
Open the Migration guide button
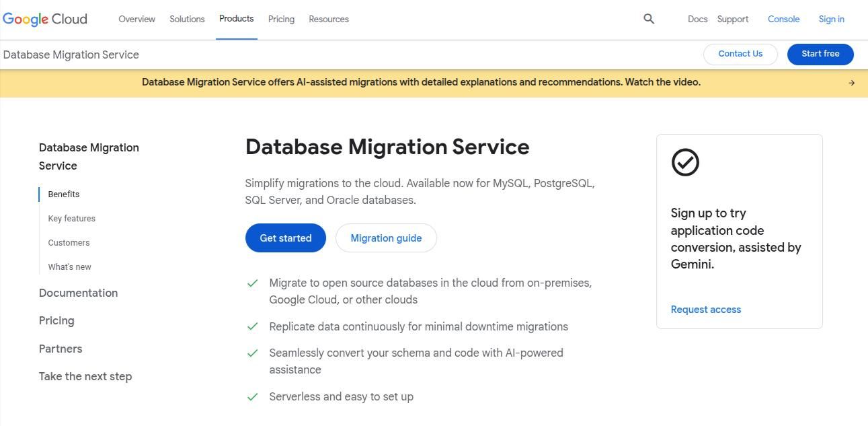[x=386, y=238]
